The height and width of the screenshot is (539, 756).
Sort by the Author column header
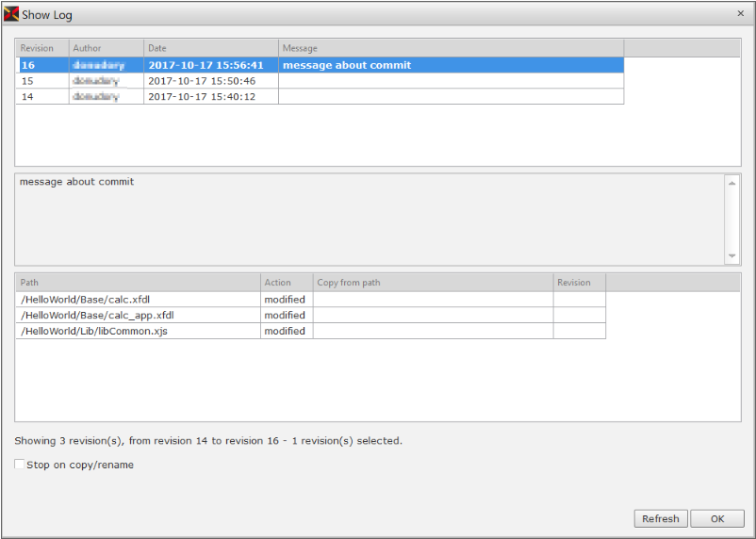click(106, 48)
